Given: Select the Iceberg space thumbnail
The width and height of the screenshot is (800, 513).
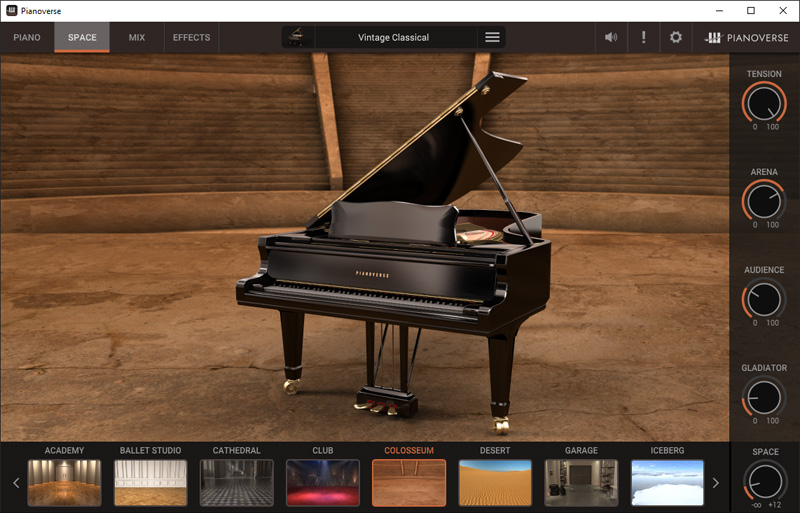Looking at the screenshot, I should tap(667, 483).
